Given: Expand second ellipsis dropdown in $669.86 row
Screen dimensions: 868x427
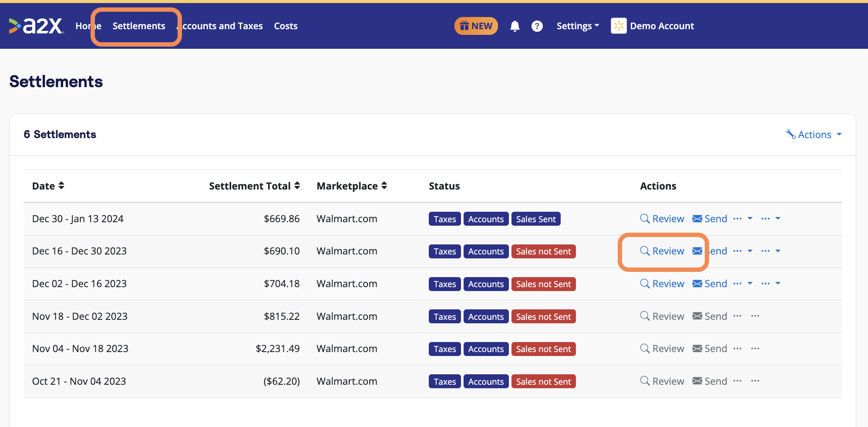Looking at the screenshot, I should coord(771,219).
